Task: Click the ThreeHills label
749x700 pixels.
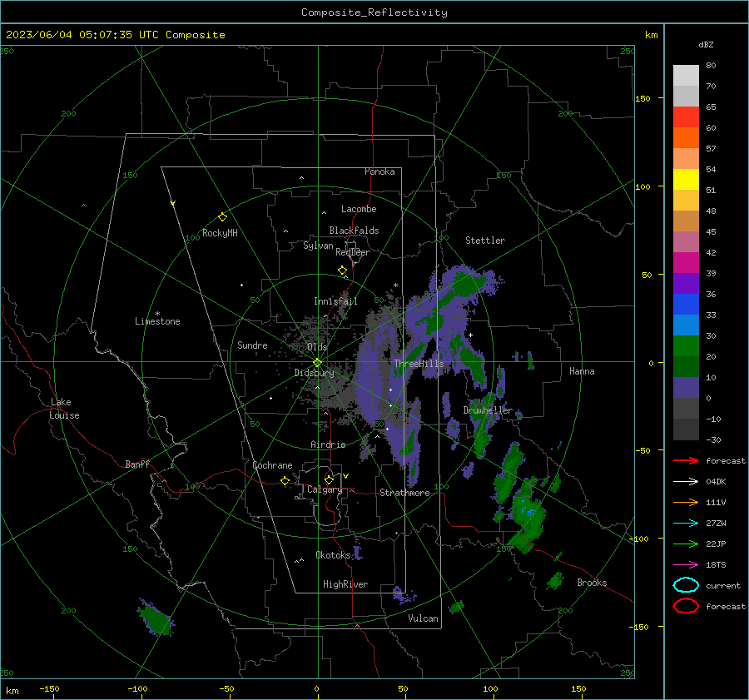Action: (x=419, y=364)
